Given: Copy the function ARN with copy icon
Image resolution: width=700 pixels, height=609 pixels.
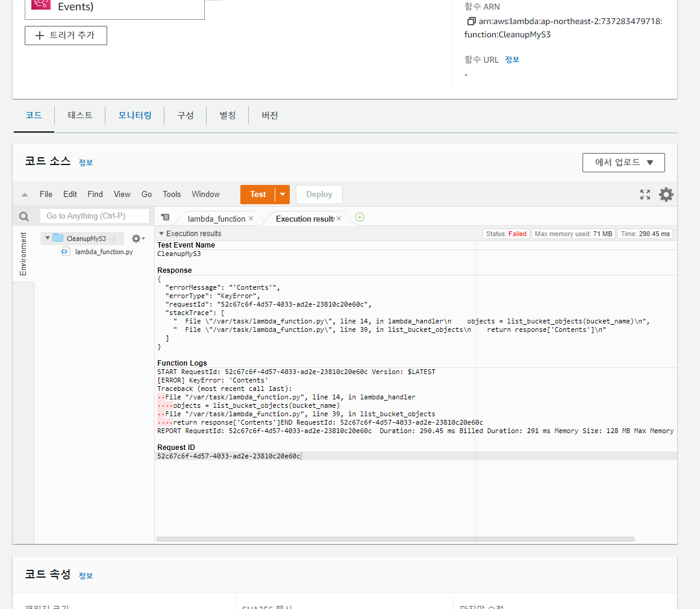Looking at the screenshot, I should tap(472, 21).
